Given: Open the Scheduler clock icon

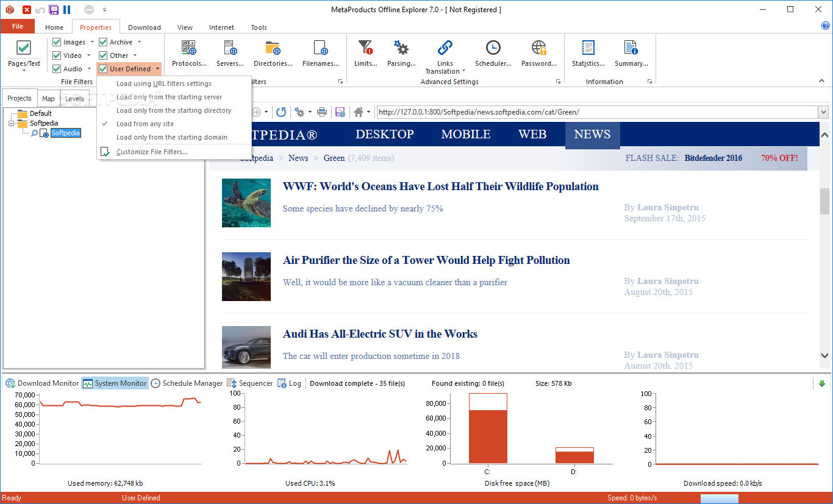Looking at the screenshot, I should pyautogui.click(x=493, y=48).
